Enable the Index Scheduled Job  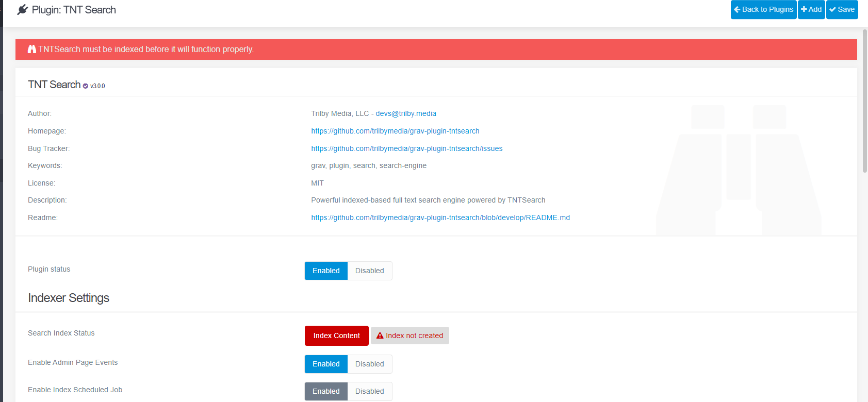[x=326, y=391]
